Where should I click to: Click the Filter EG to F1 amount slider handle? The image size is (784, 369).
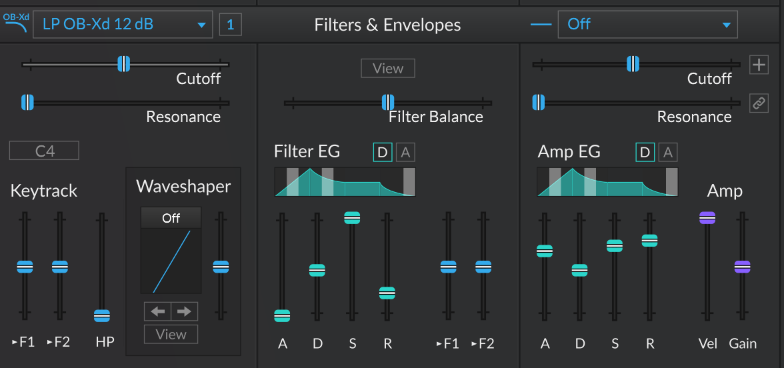(x=448, y=267)
